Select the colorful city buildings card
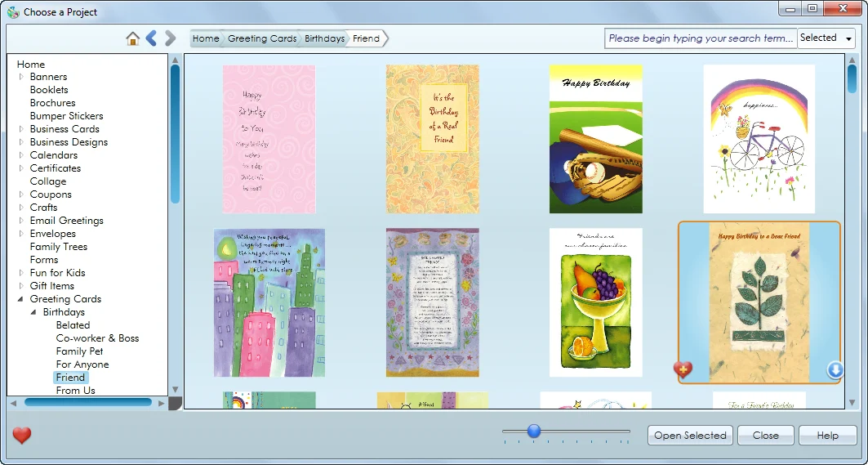 pos(269,302)
